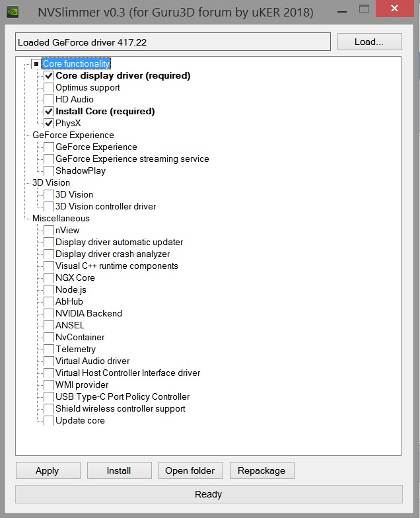Check the 3D Vision component box
This screenshot has height=518, width=420.
click(x=49, y=194)
